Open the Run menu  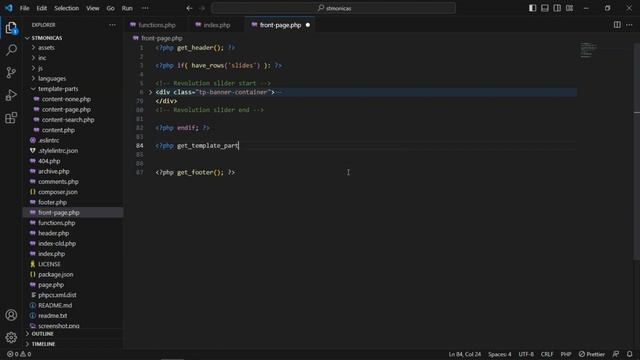click(x=127, y=8)
